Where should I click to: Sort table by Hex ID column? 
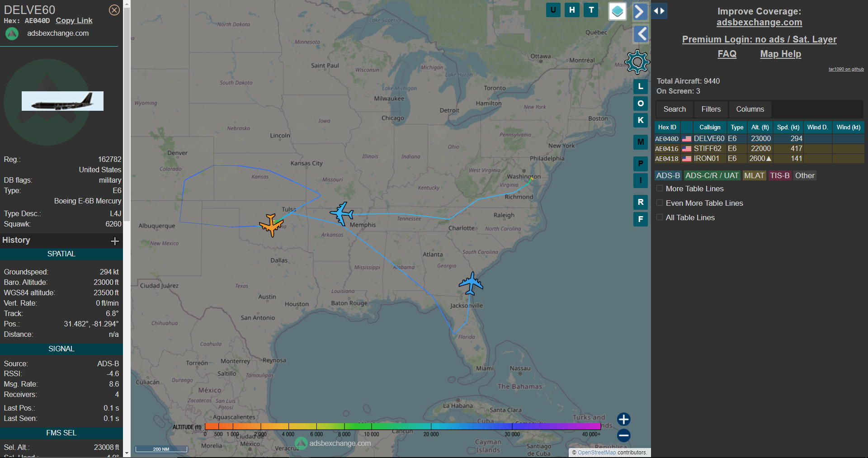click(x=667, y=127)
